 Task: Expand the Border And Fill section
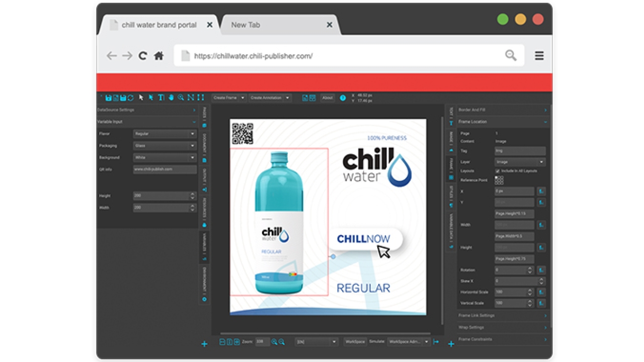point(502,110)
